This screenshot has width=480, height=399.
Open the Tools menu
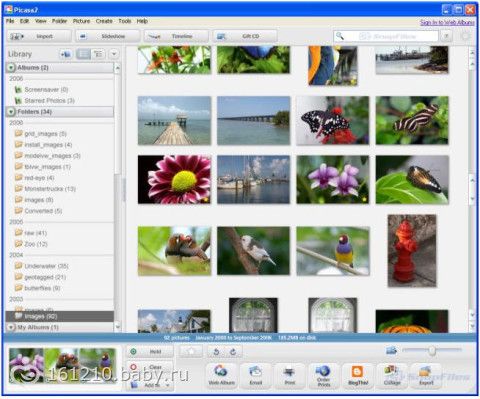[x=125, y=21]
